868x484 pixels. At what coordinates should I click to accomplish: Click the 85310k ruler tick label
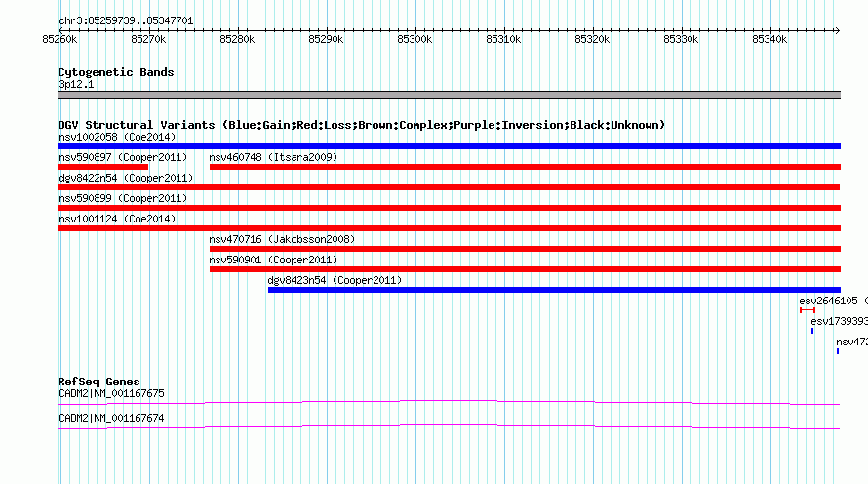tap(503, 39)
